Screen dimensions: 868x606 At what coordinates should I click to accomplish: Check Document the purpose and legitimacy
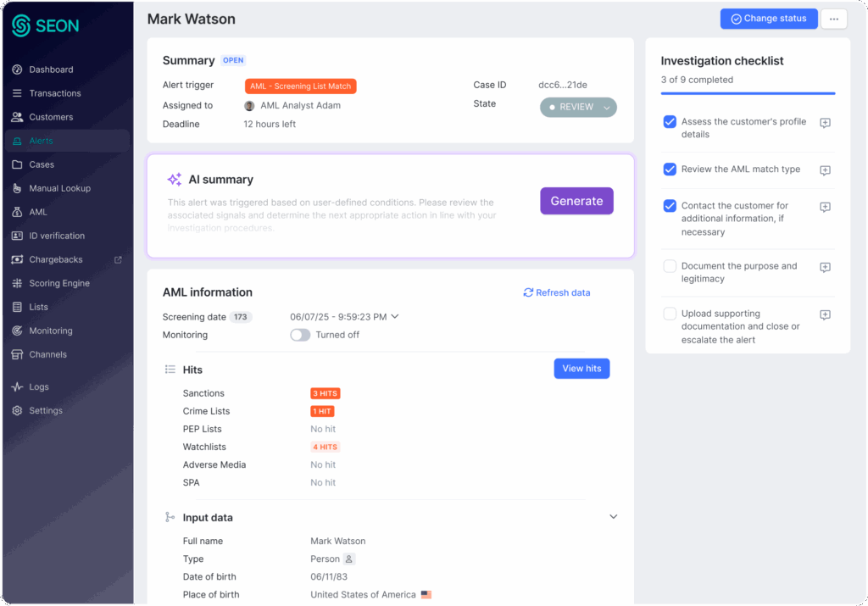[670, 266]
